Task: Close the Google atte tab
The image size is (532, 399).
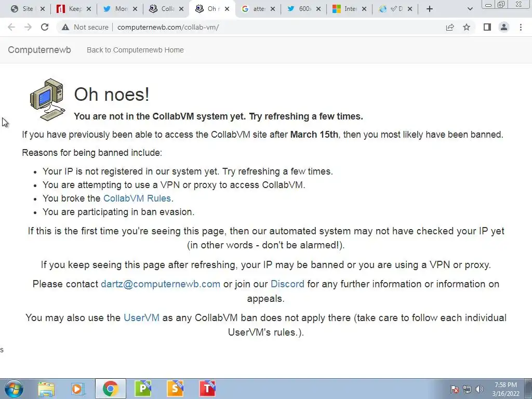Action: click(x=273, y=9)
